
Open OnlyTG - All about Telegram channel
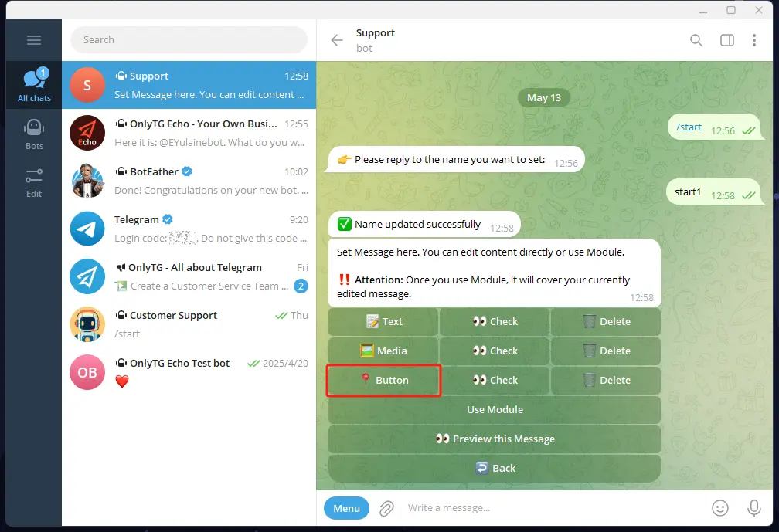(x=189, y=276)
